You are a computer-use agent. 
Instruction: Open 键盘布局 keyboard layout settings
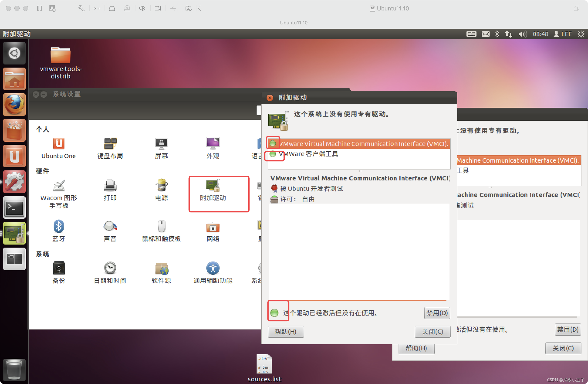tap(110, 148)
